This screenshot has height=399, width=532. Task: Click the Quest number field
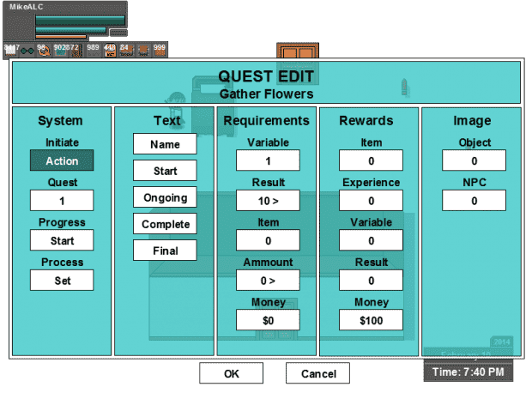62,200
